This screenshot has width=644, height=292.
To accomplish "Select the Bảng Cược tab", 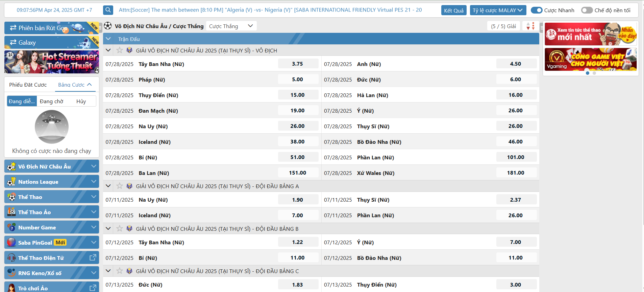I will coord(75,85).
